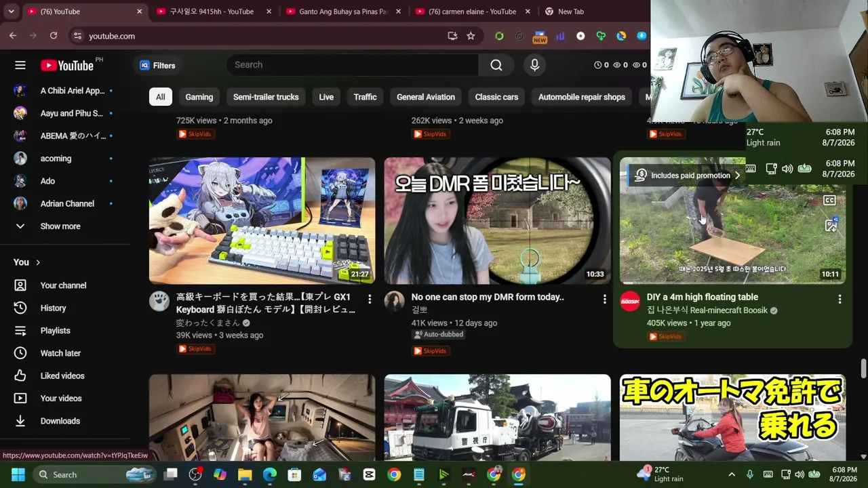Go back with the browser back arrow
Image resolution: width=868 pixels, height=488 pixels.
[x=13, y=36]
